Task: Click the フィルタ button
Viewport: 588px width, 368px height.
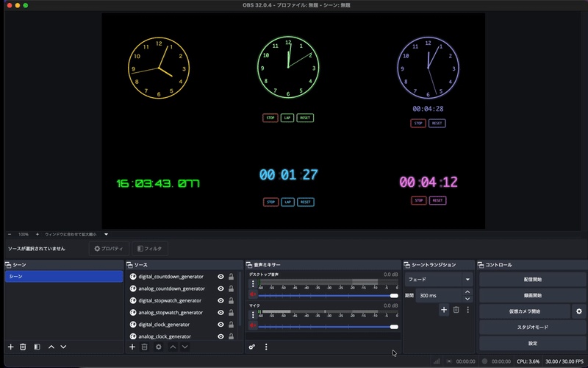Action: click(150, 249)
